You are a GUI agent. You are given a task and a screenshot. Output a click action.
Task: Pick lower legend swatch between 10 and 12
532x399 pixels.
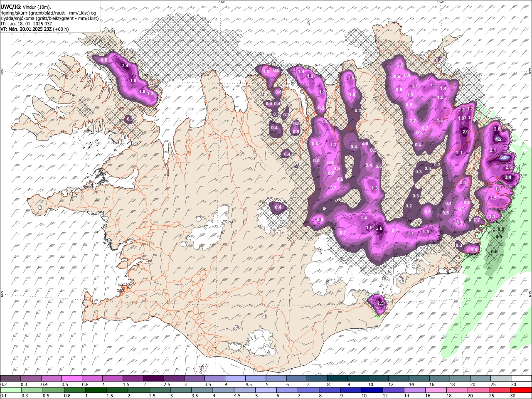click(x=372, y=390)
